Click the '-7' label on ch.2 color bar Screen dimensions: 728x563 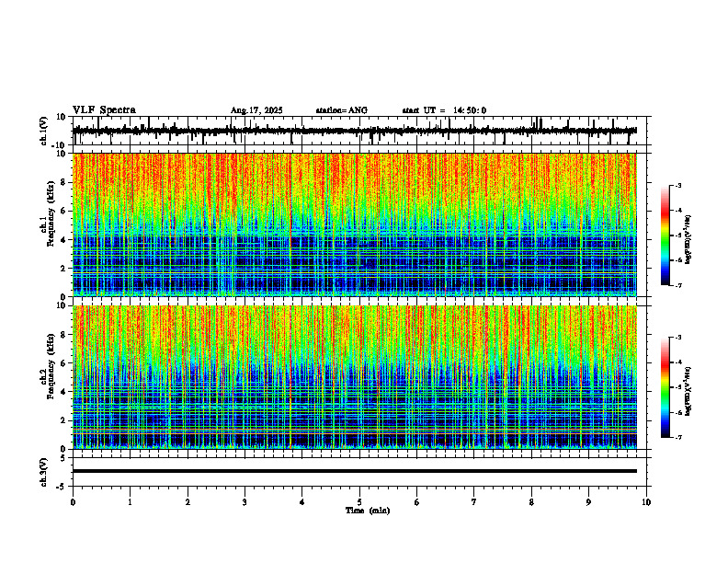pyautogui.click(x=678, y=437)
